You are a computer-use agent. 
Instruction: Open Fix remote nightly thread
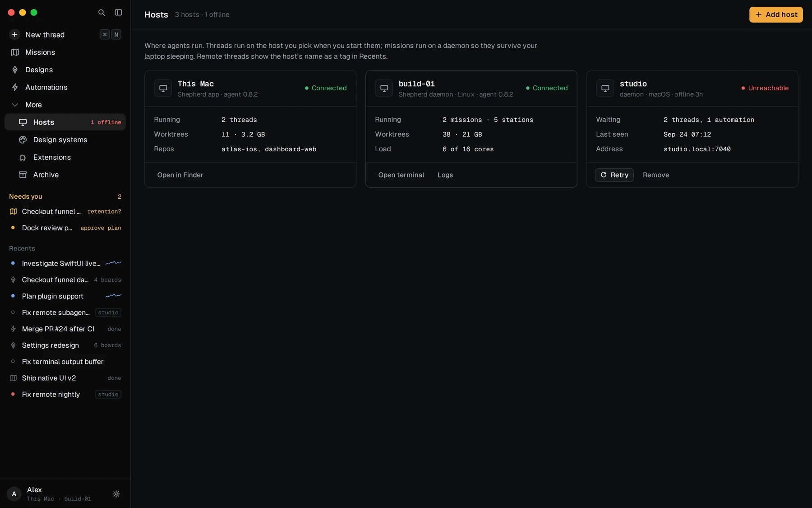tap(65, 394)
